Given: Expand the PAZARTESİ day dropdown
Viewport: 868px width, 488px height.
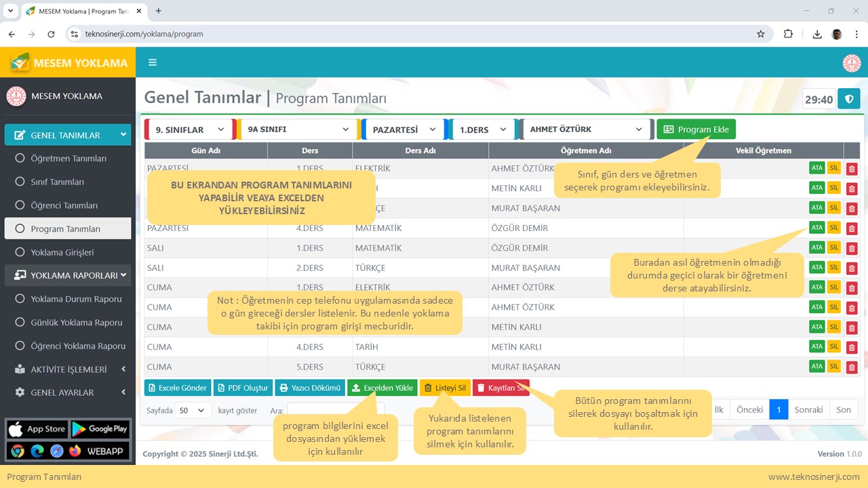Looking at the screenshot, I should [404, 129].
